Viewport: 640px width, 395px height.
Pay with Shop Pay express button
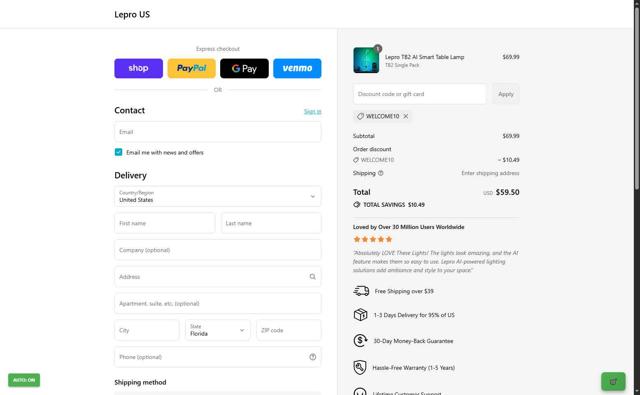pos(138,68)
